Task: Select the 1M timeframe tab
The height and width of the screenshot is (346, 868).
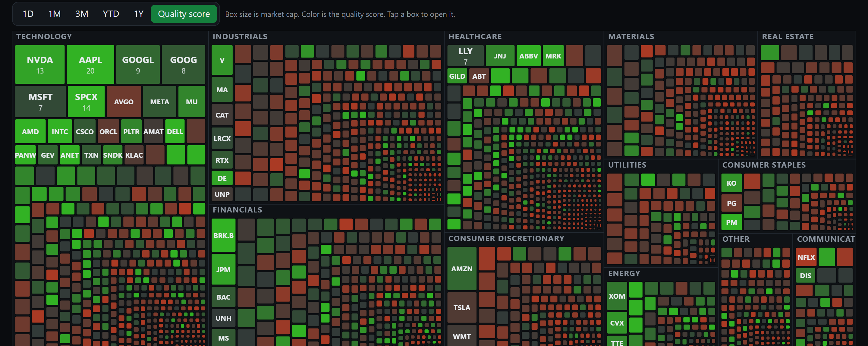Action: [55, 14]
